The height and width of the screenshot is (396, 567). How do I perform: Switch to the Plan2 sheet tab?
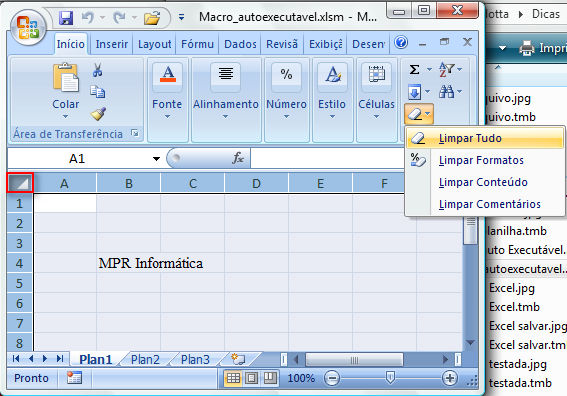[x=145, y=359]
